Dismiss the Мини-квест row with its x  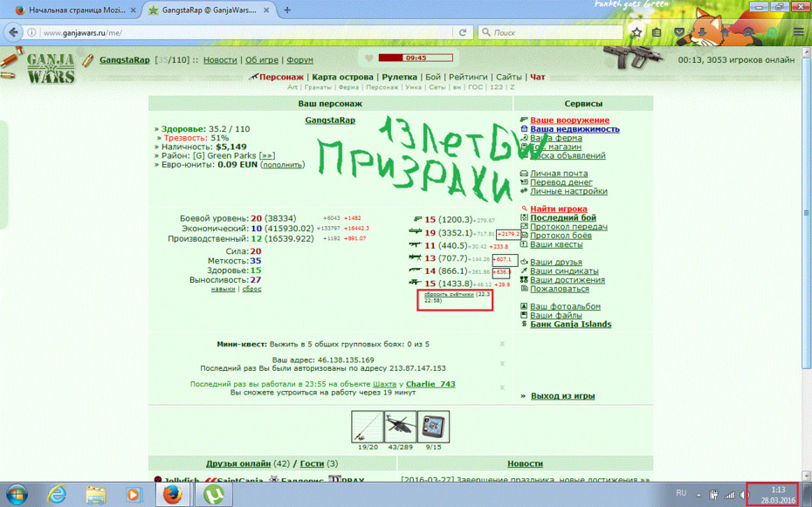point(502,344)
